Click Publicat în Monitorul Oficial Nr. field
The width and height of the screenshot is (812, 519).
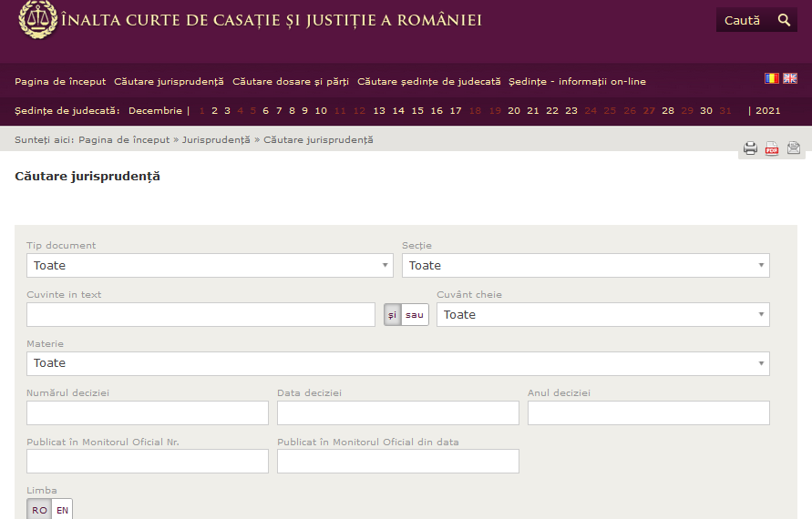(x=148, y=461)
